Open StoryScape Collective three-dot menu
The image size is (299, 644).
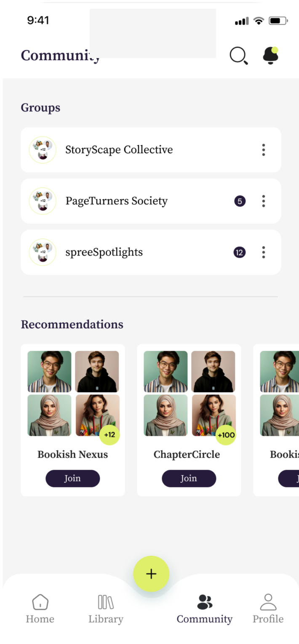pyautogui.click(x=264, y=150)
